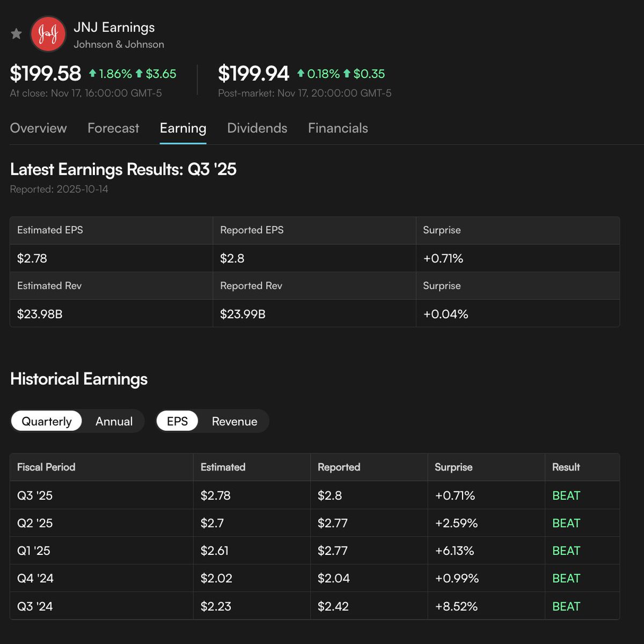
Task: Click the BEAT result for Q2 '25
Action: pos(566,523)
